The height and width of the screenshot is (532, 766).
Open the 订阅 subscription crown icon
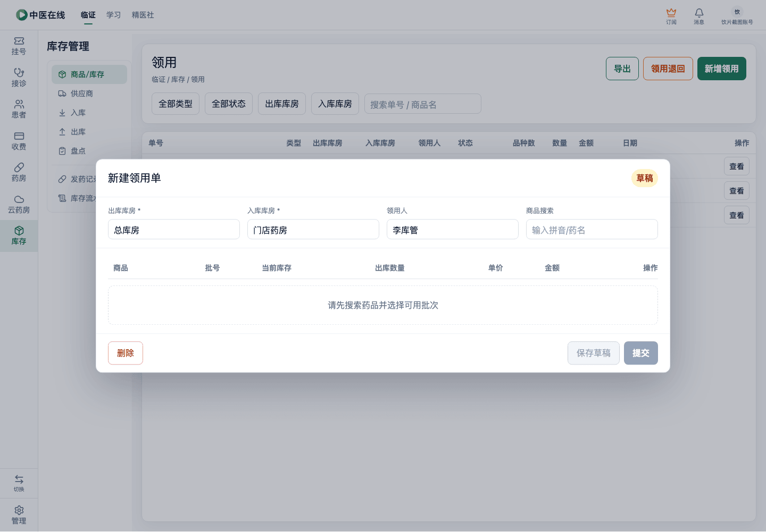671,12
